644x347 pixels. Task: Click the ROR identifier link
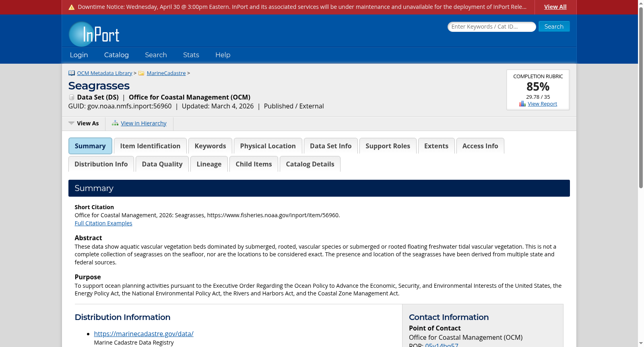point(442,345)
